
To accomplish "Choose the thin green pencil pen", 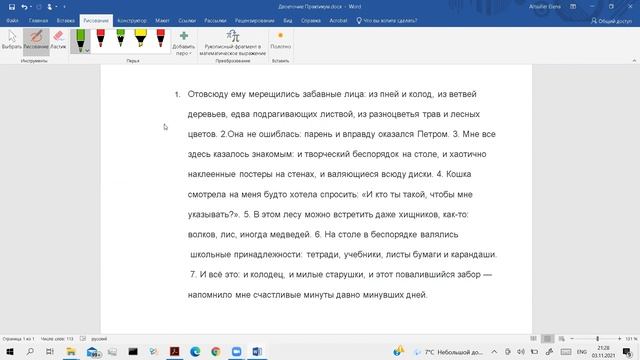I will pos(120,38).
